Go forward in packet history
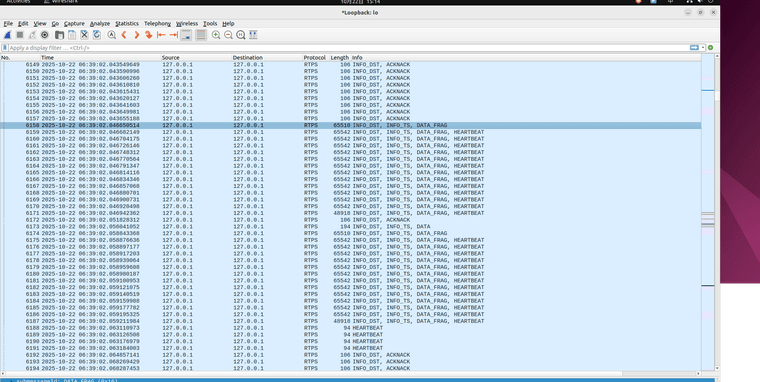 [136, 35]
